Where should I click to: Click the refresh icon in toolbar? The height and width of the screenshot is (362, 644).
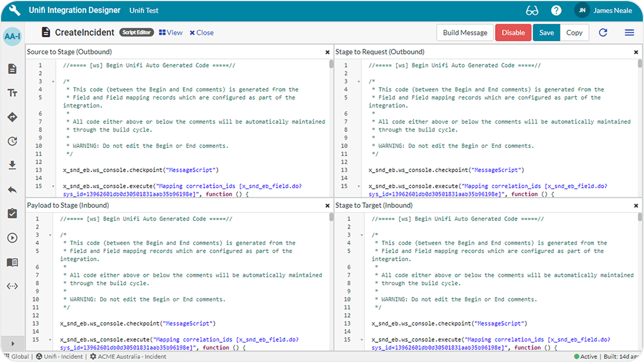coord(603,32)
